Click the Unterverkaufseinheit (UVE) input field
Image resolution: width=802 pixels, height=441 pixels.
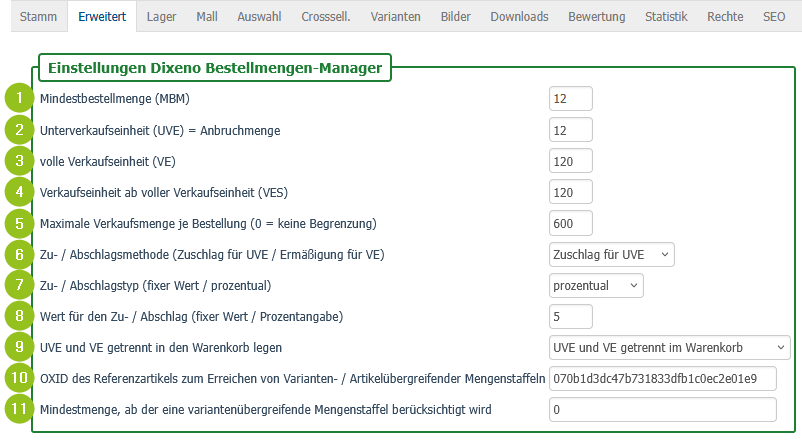[x=571, y=130]
